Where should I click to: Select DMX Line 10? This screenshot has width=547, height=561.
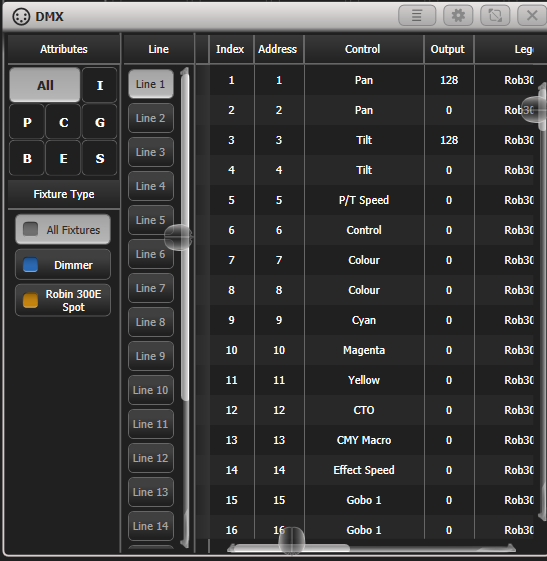[151, 390]
